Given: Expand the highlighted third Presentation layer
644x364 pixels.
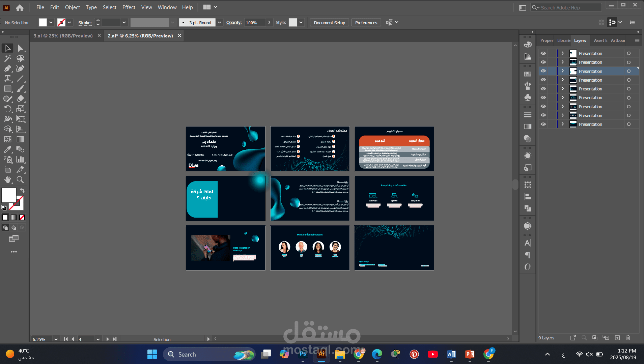Looking at the screenshot, I should point(563,71).
